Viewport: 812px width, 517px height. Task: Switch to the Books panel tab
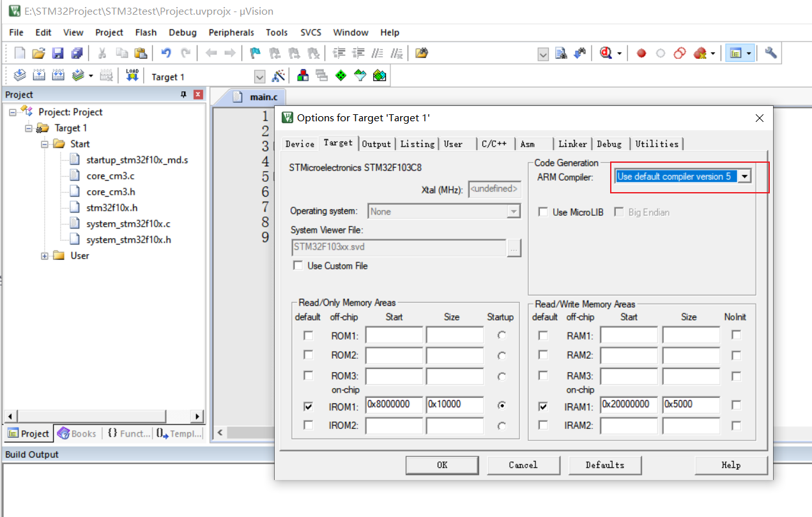point(77,433)
